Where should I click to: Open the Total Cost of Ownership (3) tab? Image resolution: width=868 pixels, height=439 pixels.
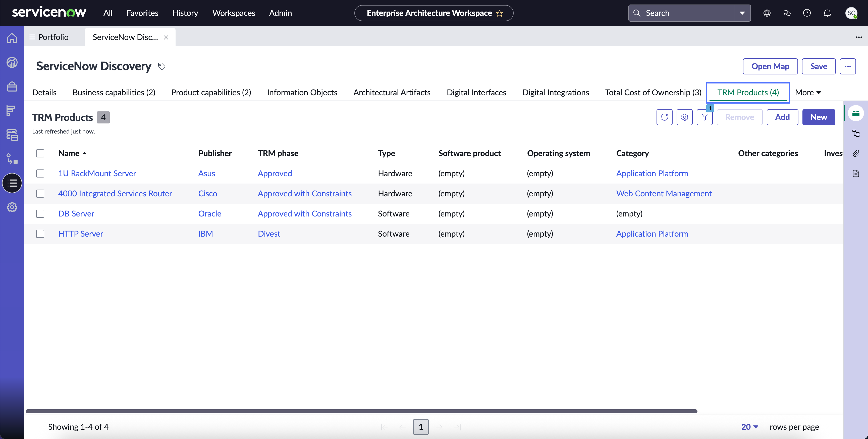653,93
